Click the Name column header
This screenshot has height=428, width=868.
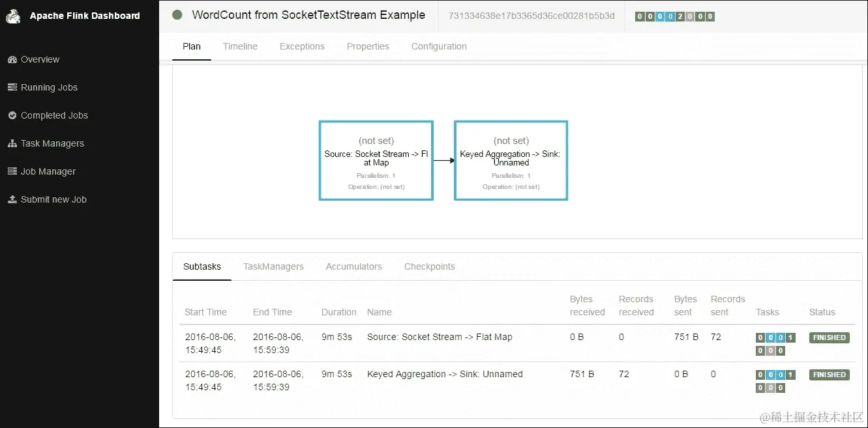(x=380, y=312)
